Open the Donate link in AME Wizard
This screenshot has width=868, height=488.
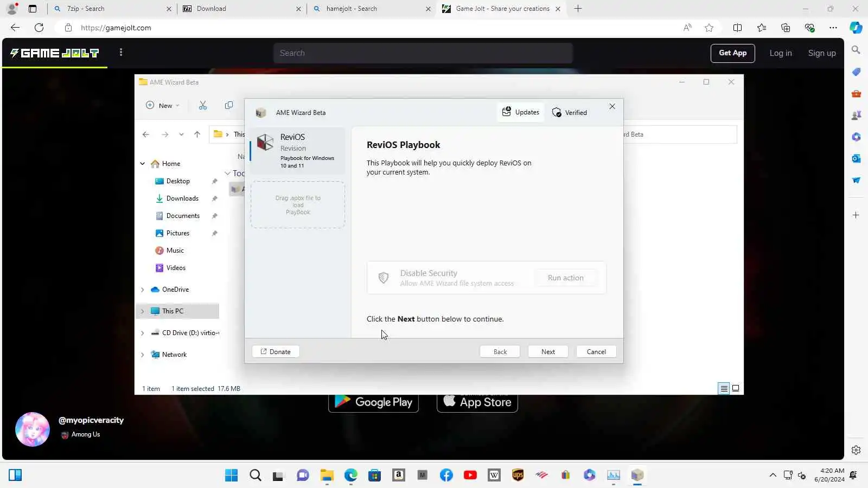tap(276, 351)
